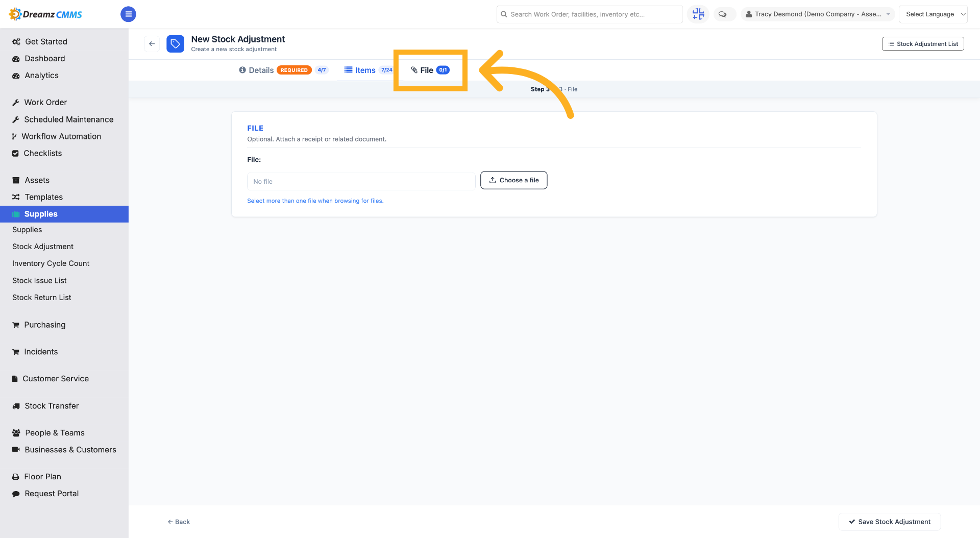
Task: Open the Checklists menu label
Action: [x=43, y=153]
